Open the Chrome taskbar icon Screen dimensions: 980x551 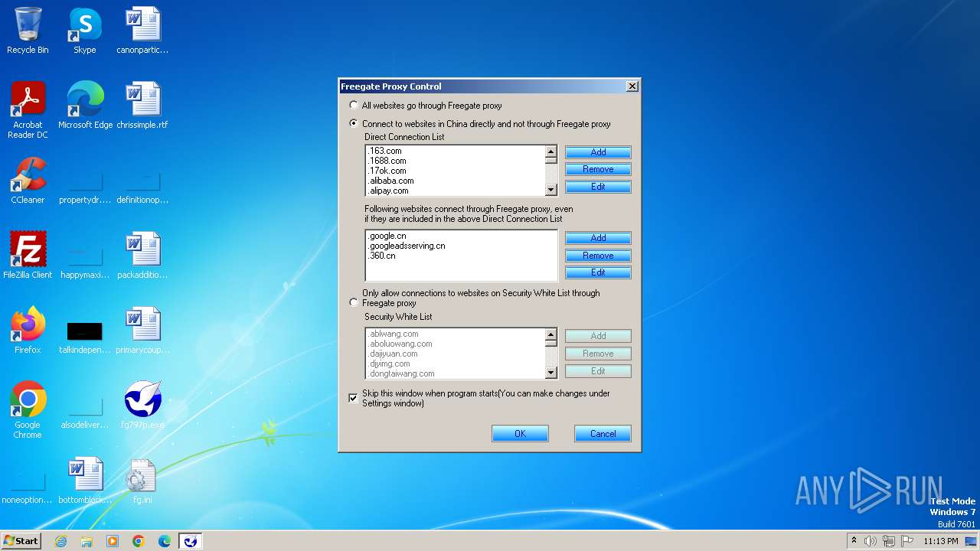[139, 541]
